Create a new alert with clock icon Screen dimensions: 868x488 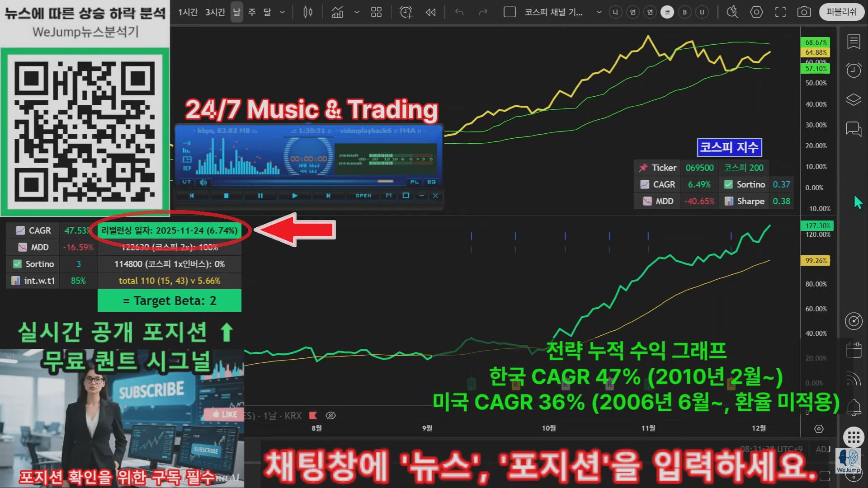(406, 12)
